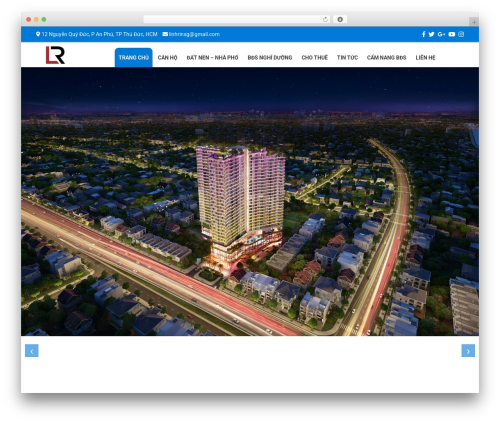Open the Instagram social icon

pos(461,34)
